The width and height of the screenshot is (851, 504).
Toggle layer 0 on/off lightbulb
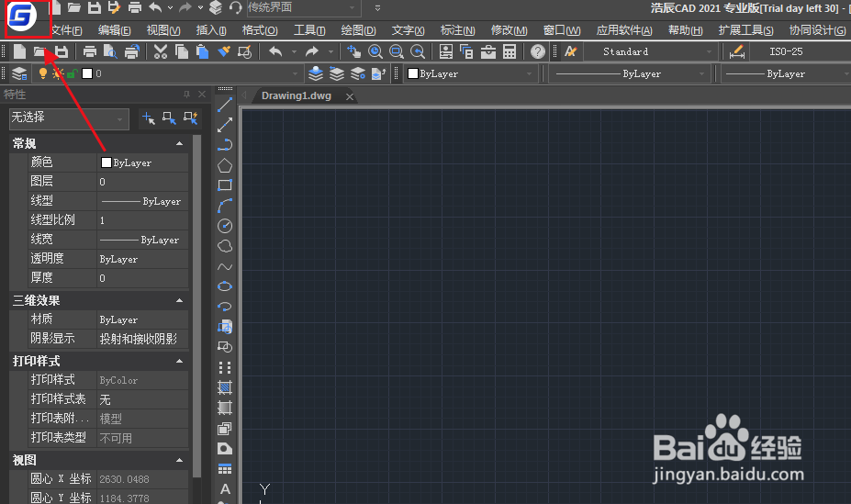(x=43, y=73)
